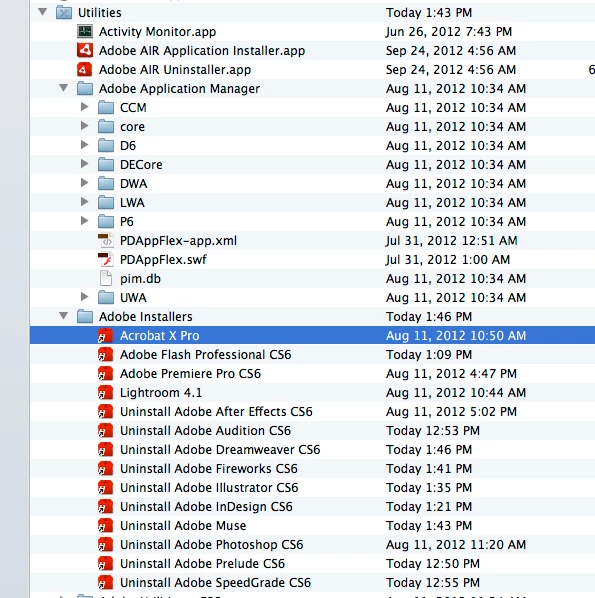Click the core folder icon
595x598 pixels.
[106, 127]
